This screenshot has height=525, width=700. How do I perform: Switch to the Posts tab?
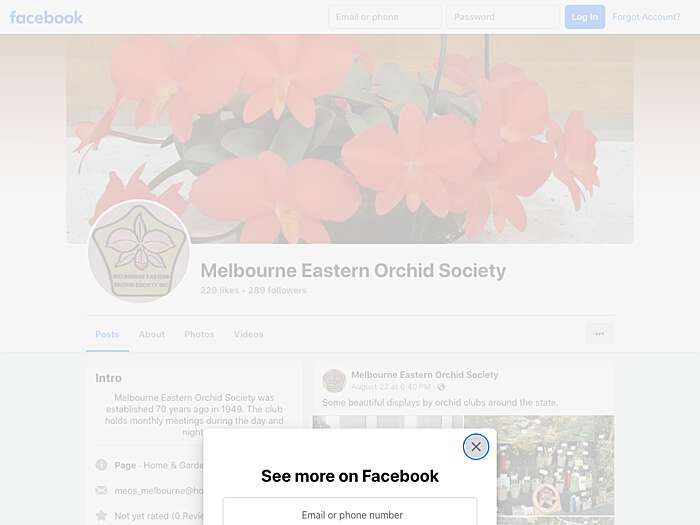[107, 334]
